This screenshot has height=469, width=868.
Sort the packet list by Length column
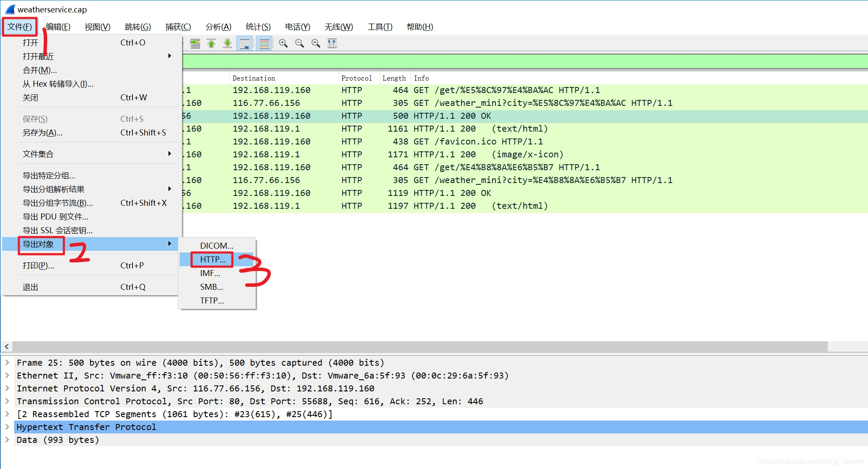(394, 78)
